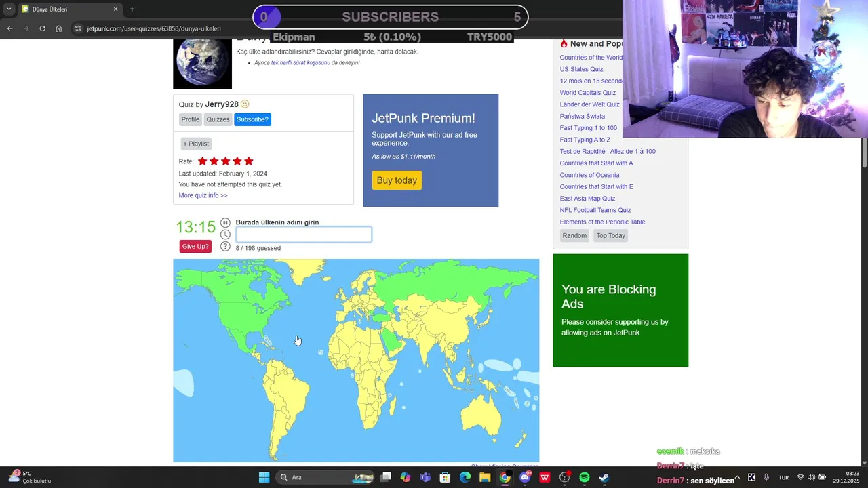Open Microsoft Store from taskbar
The image size is (868, 488).
tap(445, 477)
